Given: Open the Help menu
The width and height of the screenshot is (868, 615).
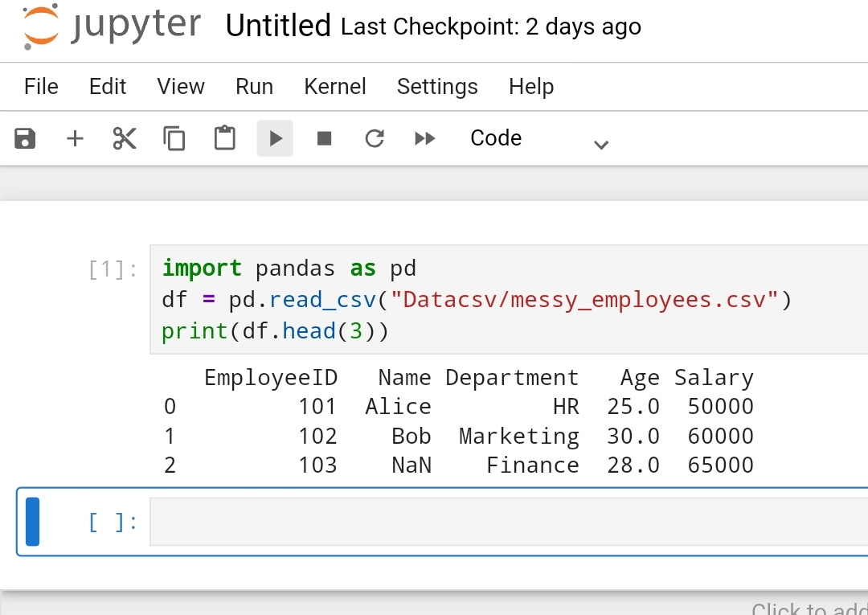Looking at the screenshot, I should pos(531,87).
